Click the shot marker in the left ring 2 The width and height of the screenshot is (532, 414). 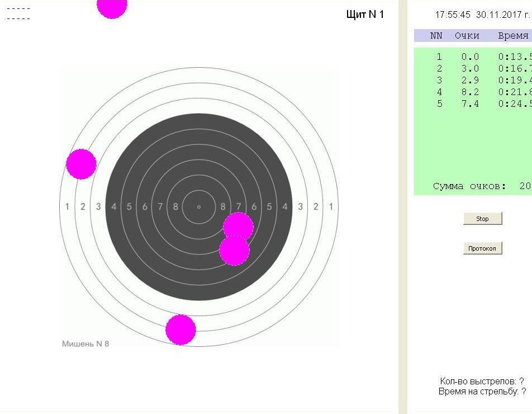tap(82, 164)
